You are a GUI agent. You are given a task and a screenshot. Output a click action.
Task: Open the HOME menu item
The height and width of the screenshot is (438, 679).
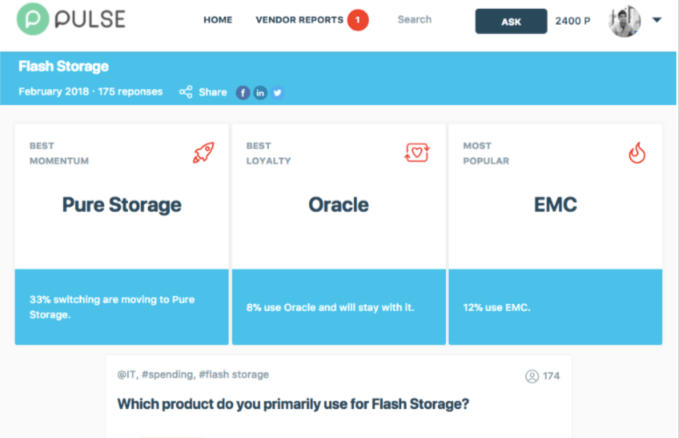coord(218,20)
